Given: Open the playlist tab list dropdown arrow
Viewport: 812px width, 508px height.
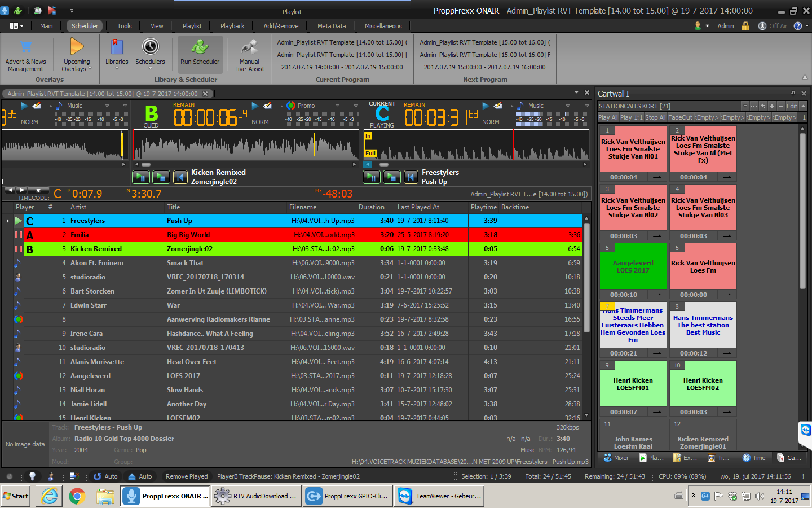Looking at the screenshot, I should pos(576,93).
